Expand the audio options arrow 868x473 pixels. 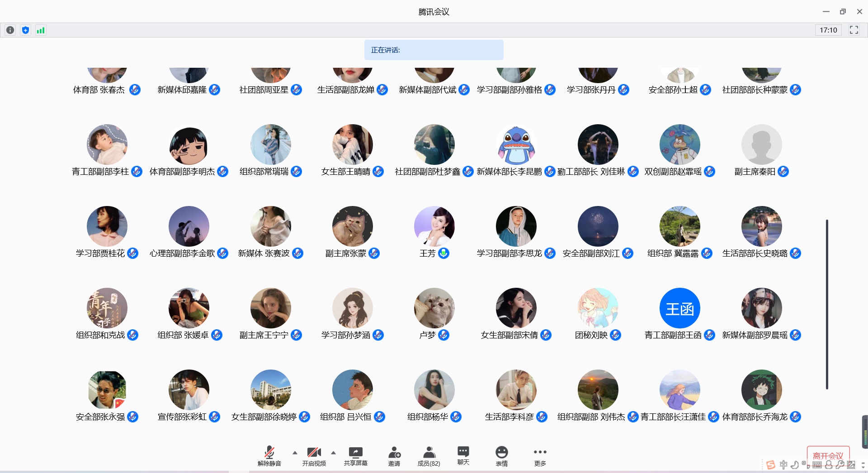coord(295,452)
